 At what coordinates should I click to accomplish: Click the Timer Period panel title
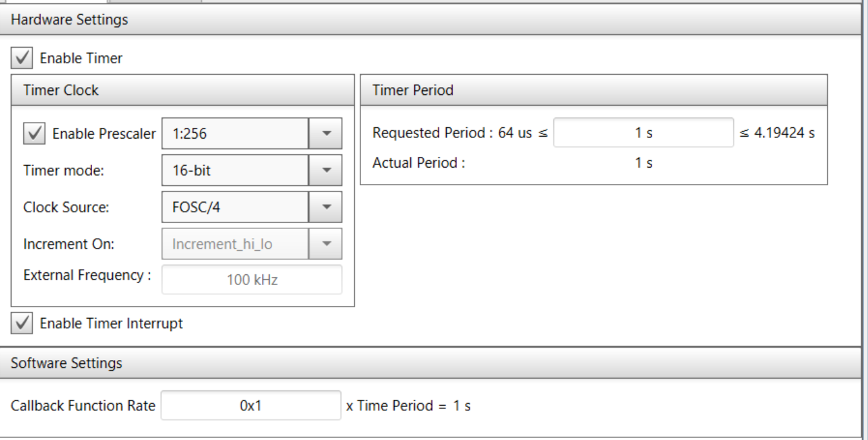(413, 90)
